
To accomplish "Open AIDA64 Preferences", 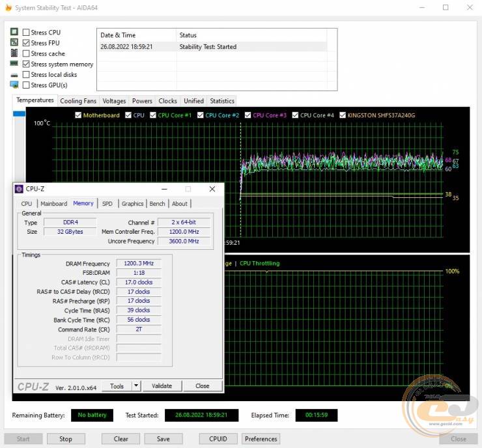I will pos(261,439).
